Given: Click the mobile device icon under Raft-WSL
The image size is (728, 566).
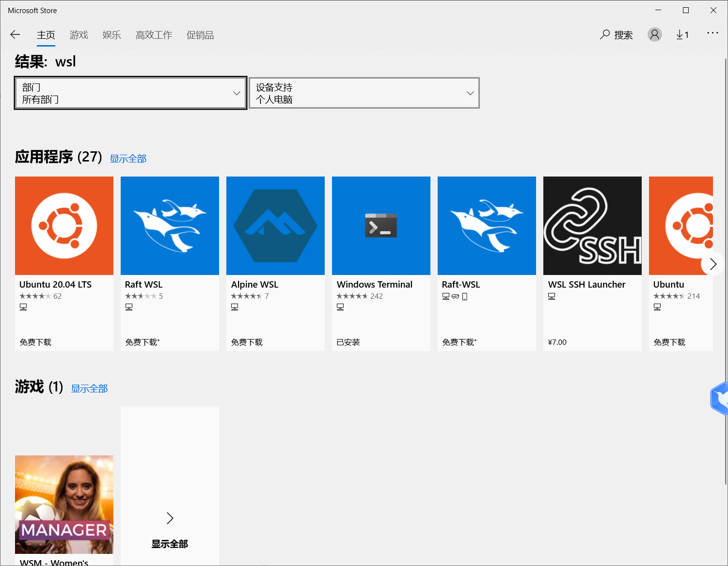Looking at the screenshot, I should [465, 296].
